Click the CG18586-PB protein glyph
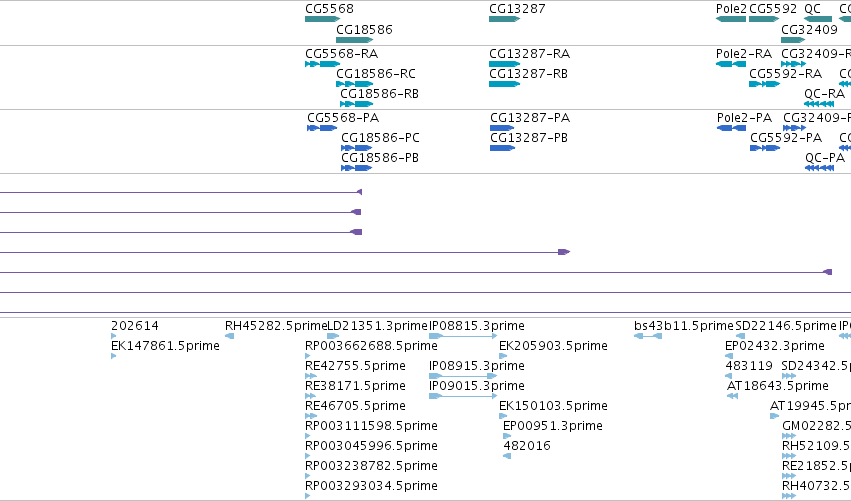The height and width of the screenshot is (501, 851). 357,168
